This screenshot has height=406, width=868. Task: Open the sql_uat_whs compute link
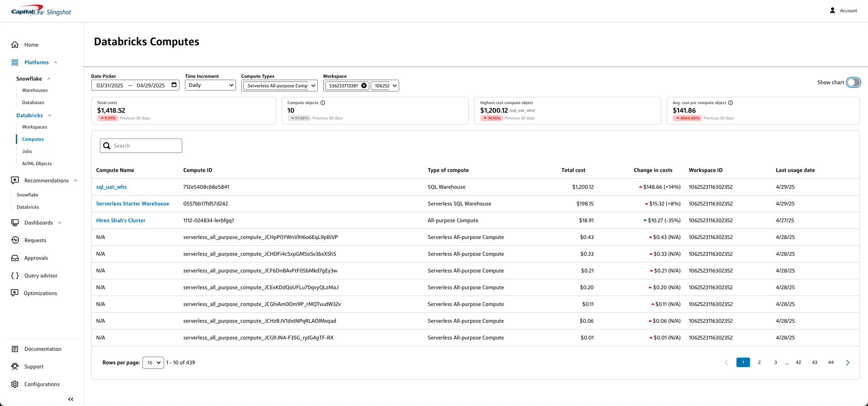tap(111, 187)
